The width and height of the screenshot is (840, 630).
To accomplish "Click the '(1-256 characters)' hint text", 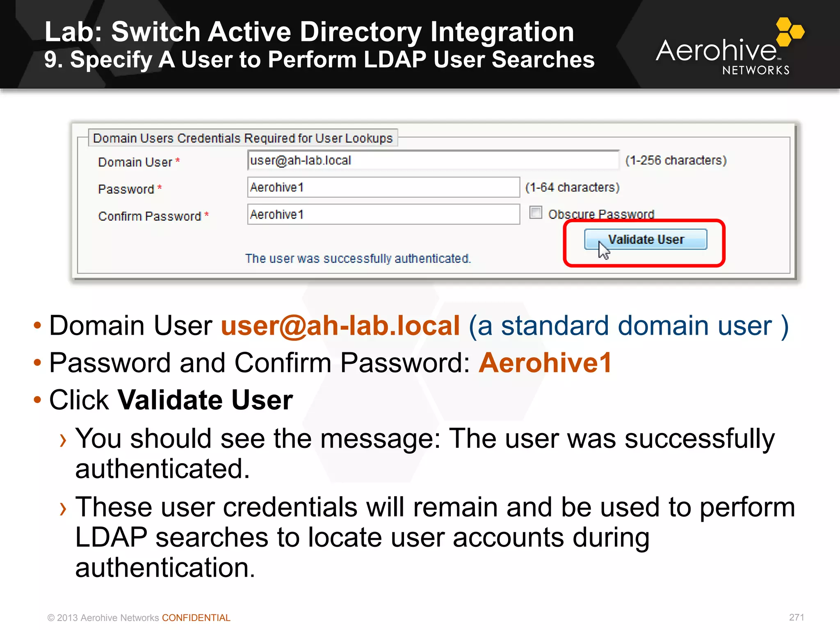I will 676,160.
